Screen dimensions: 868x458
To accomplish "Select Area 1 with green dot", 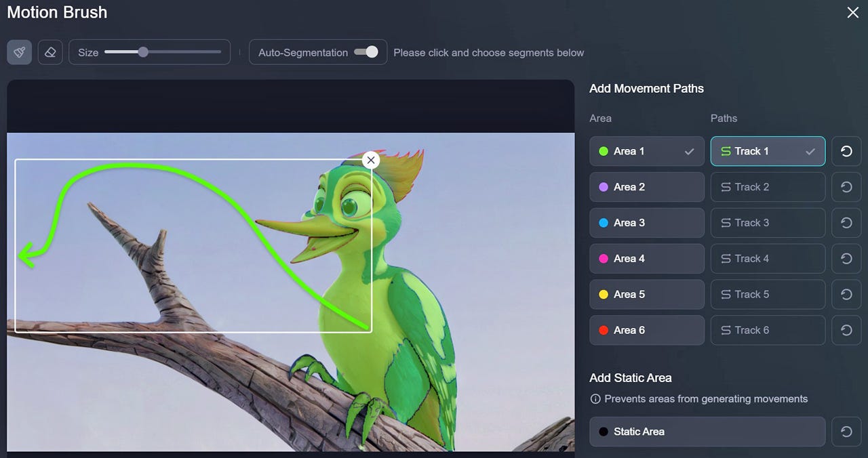I will (x=647, y=151).
